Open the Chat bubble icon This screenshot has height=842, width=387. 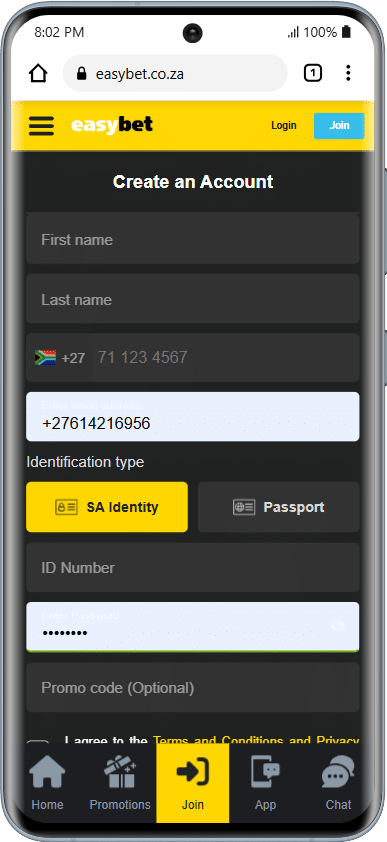[338, 772]
